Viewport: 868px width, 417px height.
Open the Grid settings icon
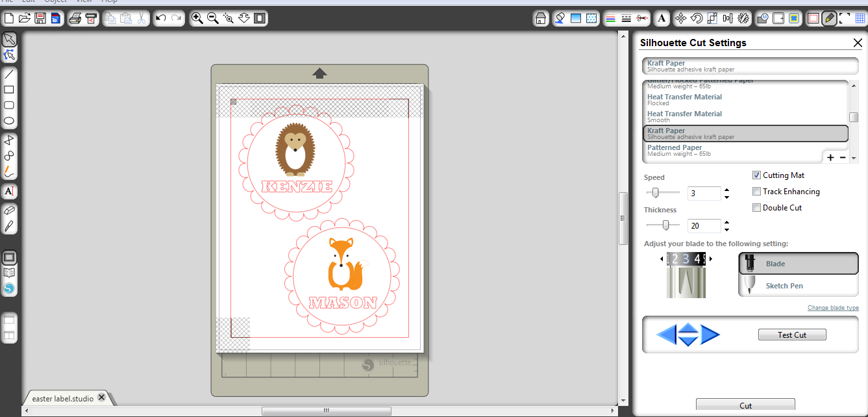click(x=861, y=18)
